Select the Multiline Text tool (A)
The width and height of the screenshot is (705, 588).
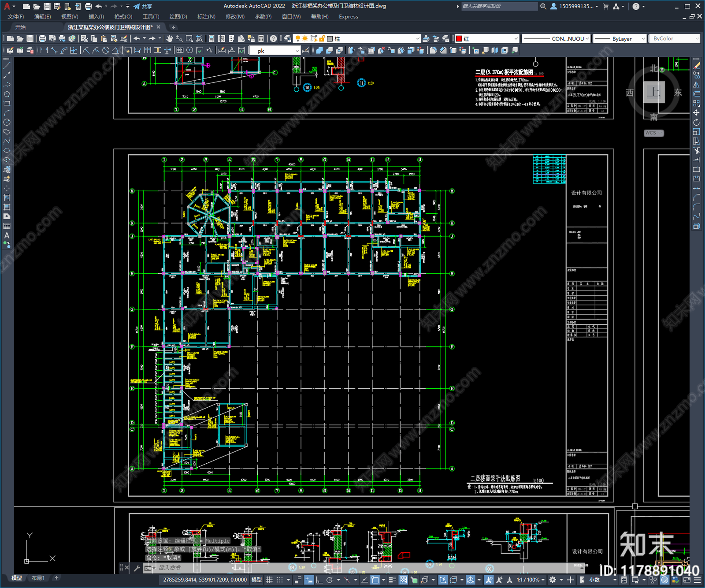[7, 235]
